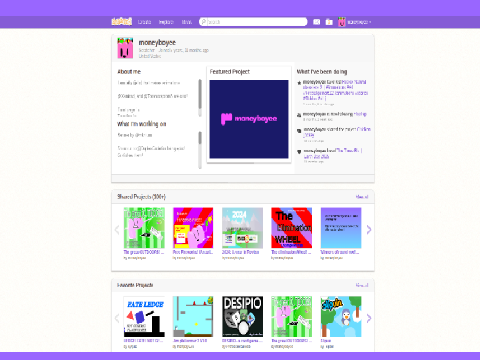Open the Scratch logo home link
480x360 pixels.
(x=121, y=22)
